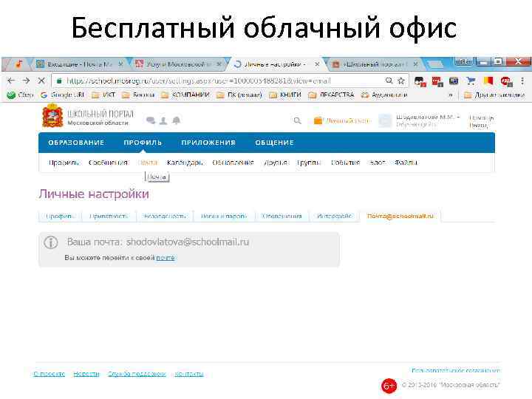Switch to the Услуги Московской tab
Viewport: 532px width, 399px height.
[177, 64]
